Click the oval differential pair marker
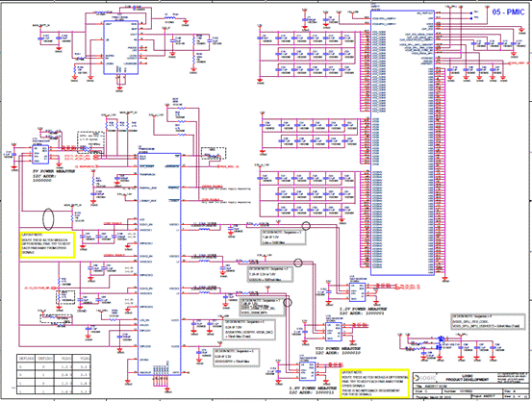This screenshot has width=532, height=401. pos(48,219)
